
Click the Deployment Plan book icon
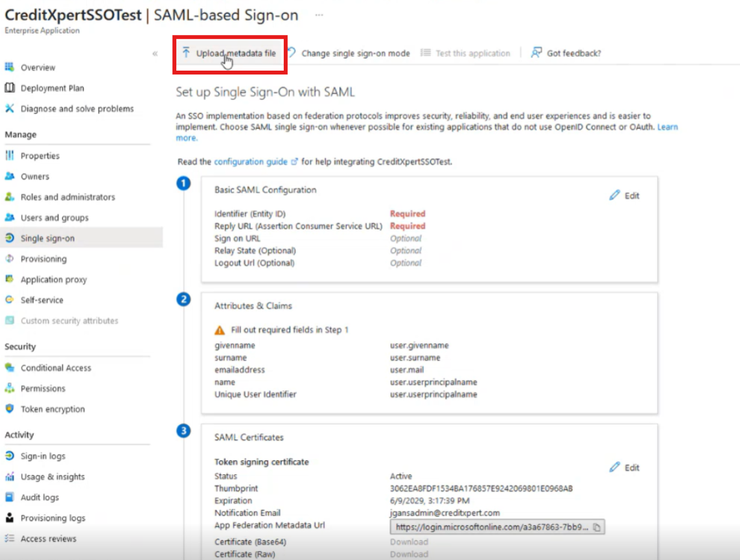pyautogui.click(x=10, y=88)
